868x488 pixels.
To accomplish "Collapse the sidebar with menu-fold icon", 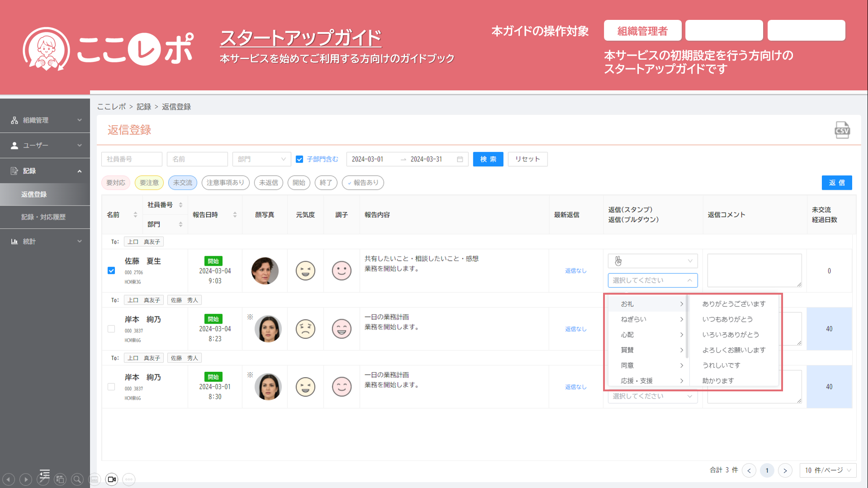I will tap(44, 474).
